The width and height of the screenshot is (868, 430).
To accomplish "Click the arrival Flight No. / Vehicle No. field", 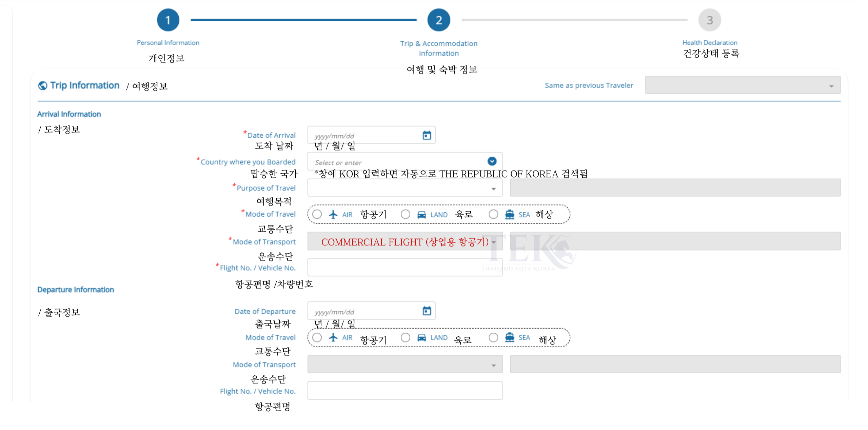I will click(x=405, y=268).
